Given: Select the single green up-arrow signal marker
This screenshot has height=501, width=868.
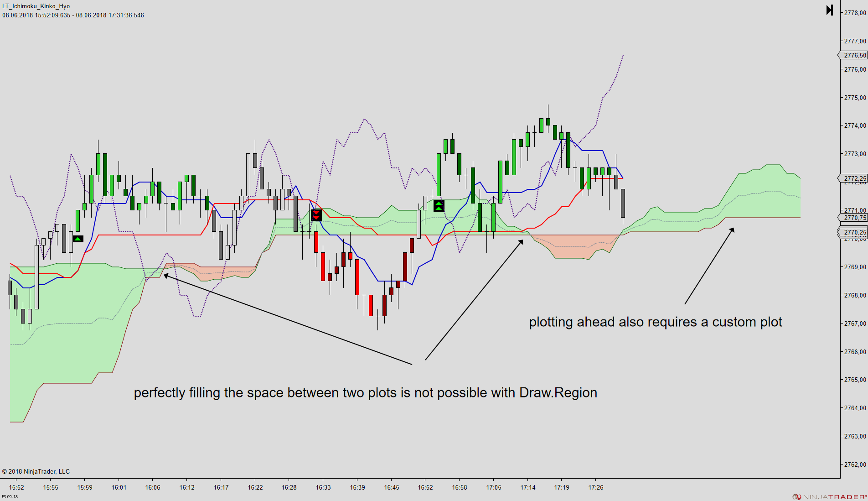Looking at the screenshot, I should [78, 239].
